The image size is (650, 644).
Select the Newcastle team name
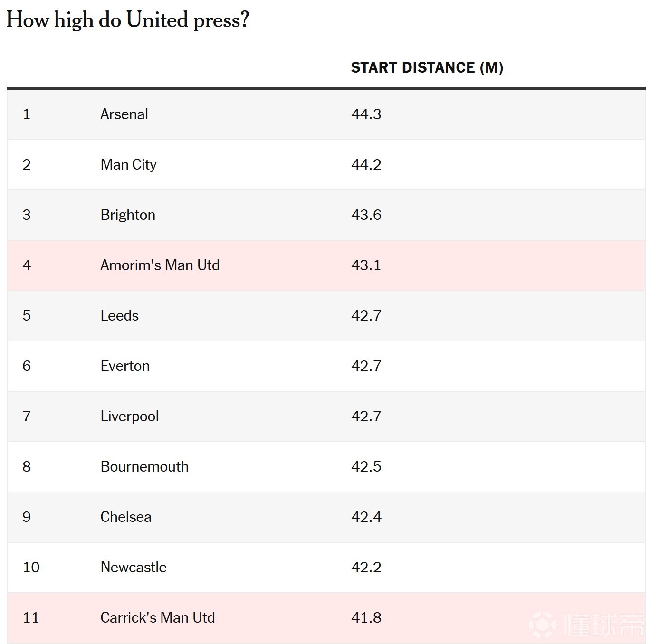pyautogui.click(x=134, y=568)
